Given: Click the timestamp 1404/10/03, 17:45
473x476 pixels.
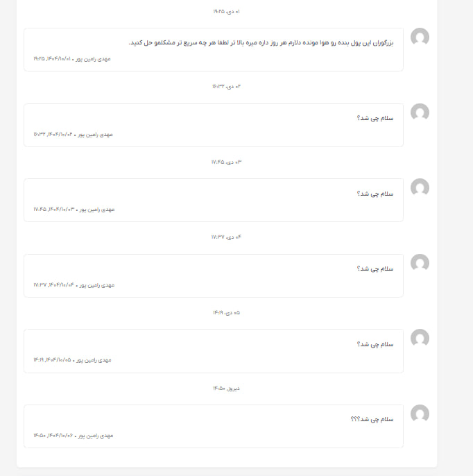Looking at the screenshot, I should (x=53, y=209).
